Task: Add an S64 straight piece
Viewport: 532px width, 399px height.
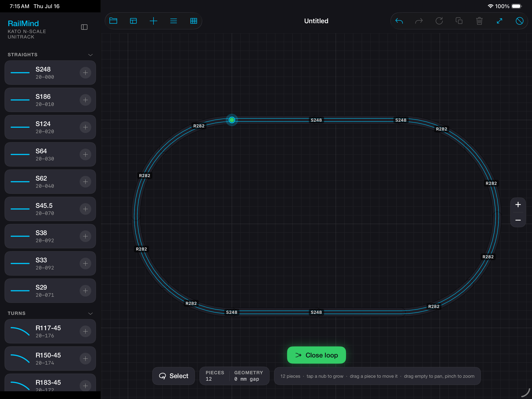Action: pos(85,154)
